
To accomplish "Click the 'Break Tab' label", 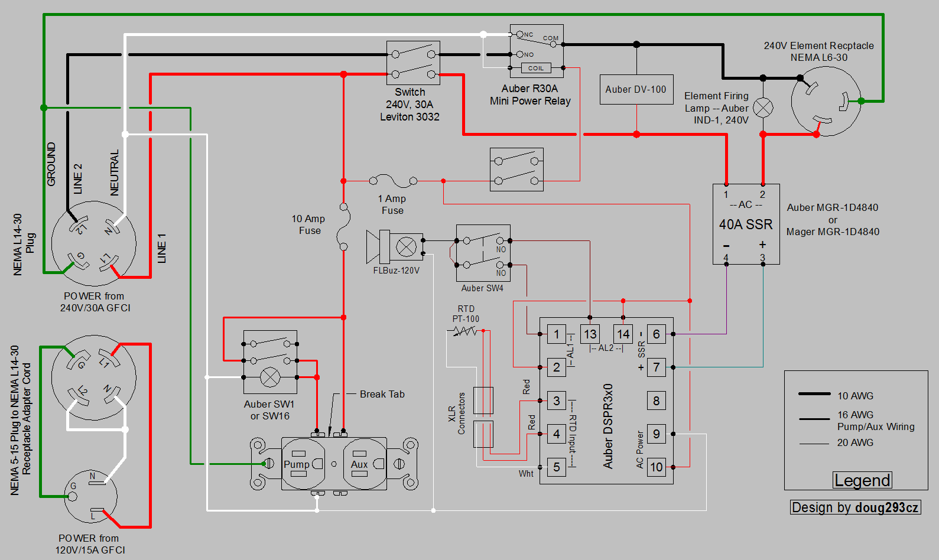I will pyautogui.click(x=382, y=394).
